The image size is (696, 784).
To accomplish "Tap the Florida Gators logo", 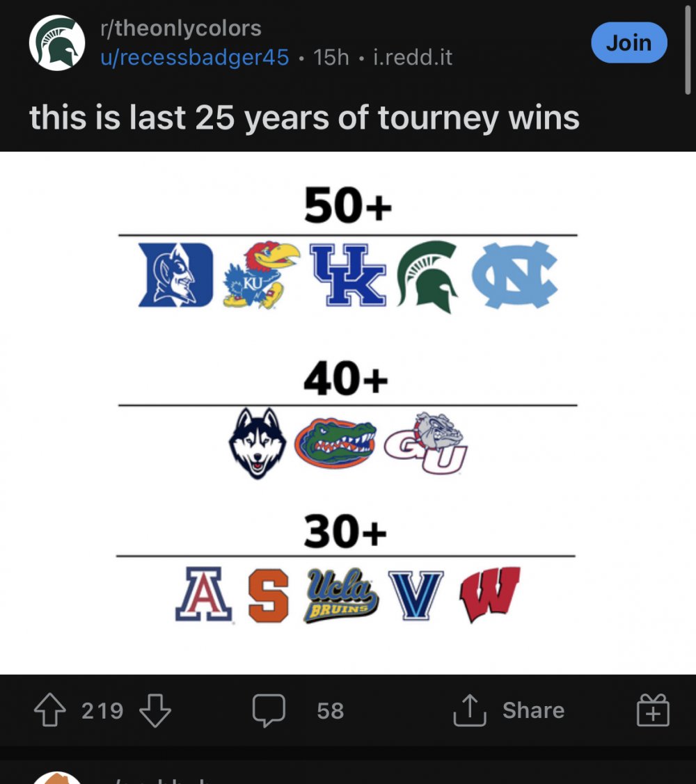I will tap(335, 442).
